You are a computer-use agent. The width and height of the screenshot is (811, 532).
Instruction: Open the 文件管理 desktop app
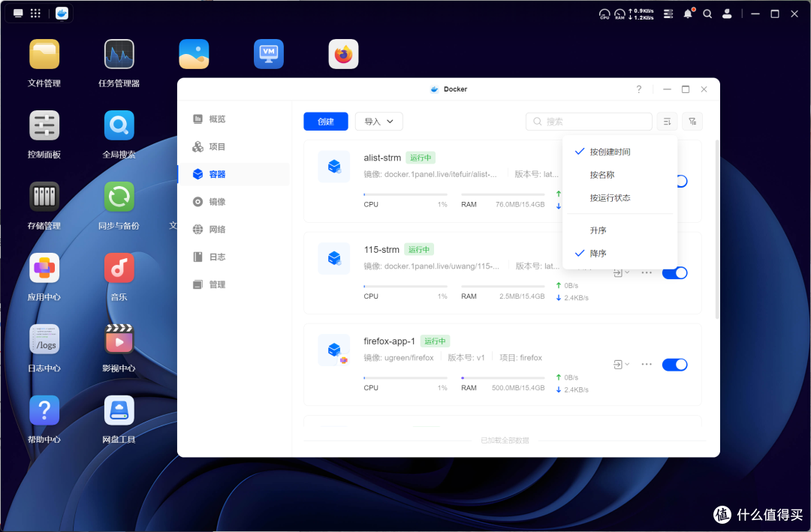pyautogui.click(x=44, y=54)
